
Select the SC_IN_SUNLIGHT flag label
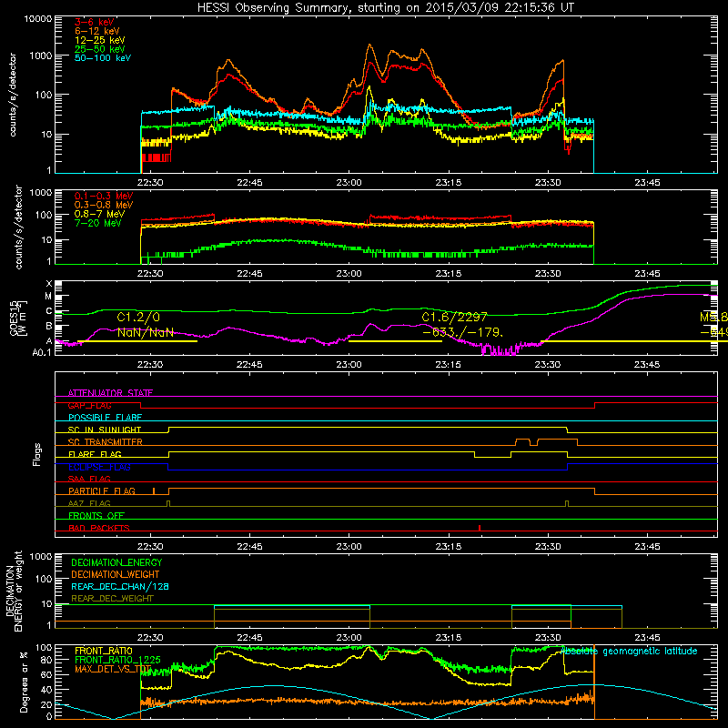pyautogui.click(x=105, y=430)
